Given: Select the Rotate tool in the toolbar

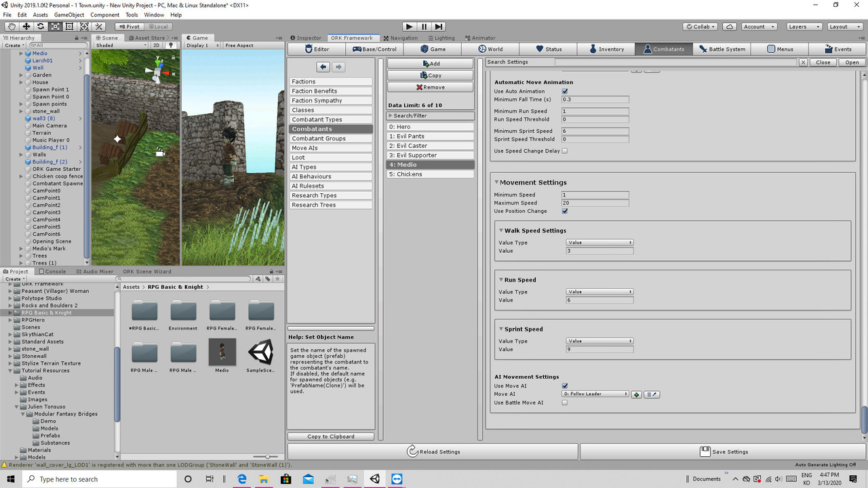Looking at the screenshot, I should pos(41,26).
